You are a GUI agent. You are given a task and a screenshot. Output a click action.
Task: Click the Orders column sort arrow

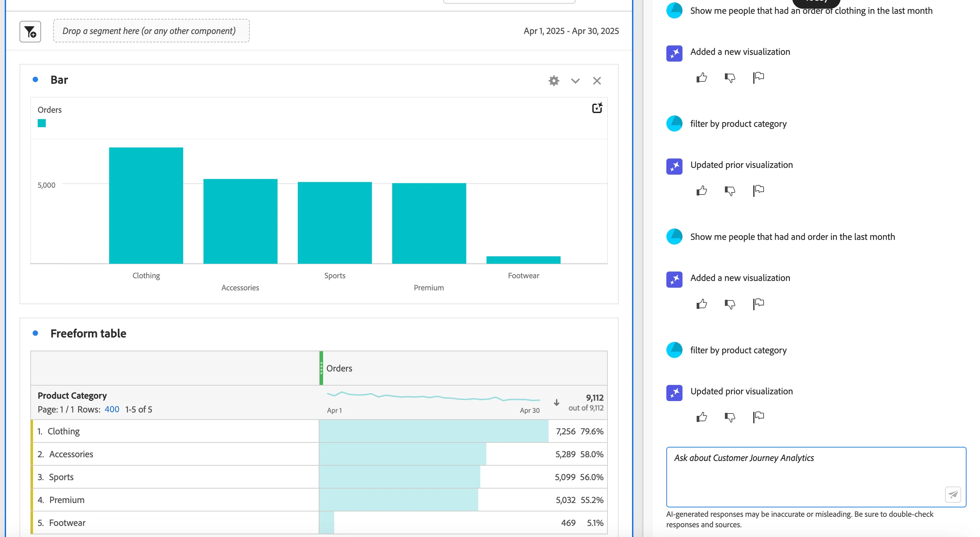557,402
